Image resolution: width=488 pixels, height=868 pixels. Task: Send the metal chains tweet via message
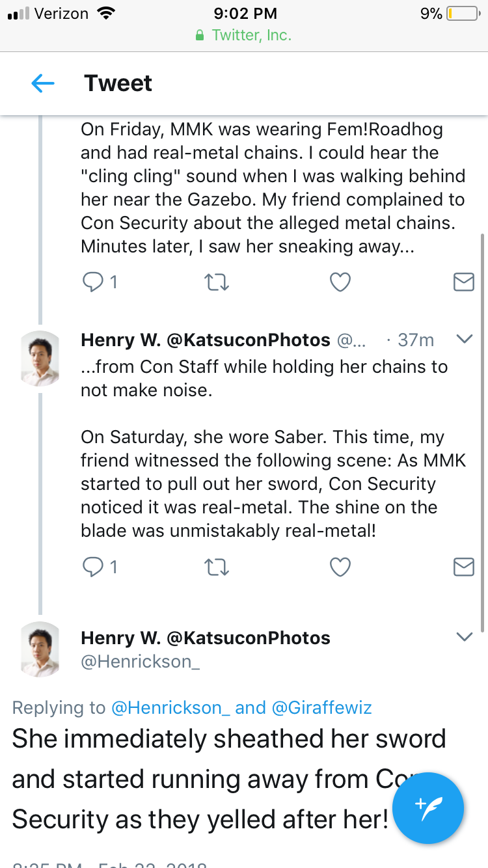pos(463,282)
